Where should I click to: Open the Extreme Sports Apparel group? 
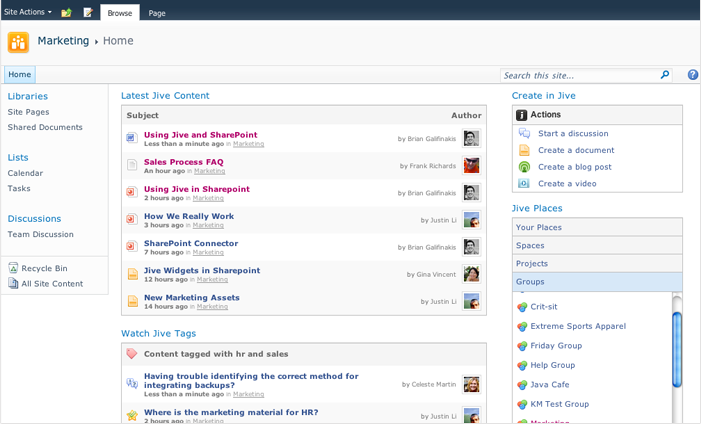(578, 326)
